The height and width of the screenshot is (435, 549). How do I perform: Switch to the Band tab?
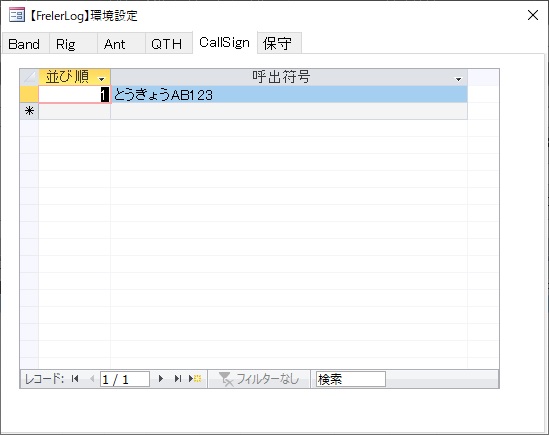pyautogui.click(x=24, y=44)
